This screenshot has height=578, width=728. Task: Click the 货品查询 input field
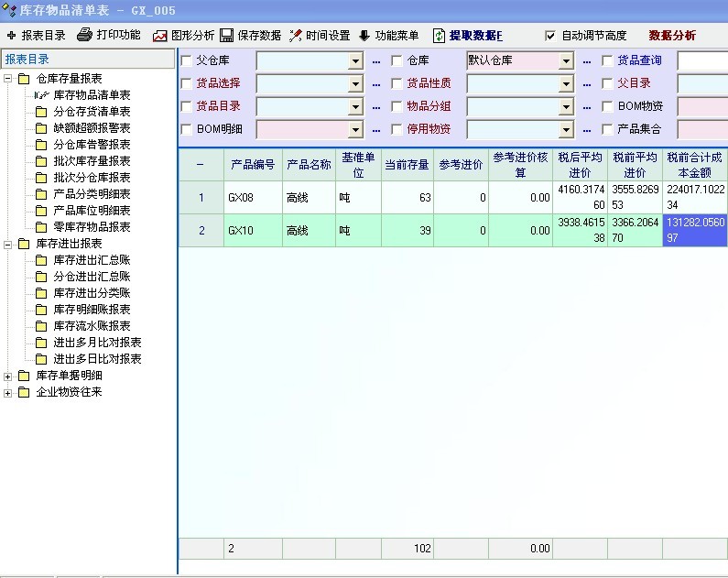(702, 61)
